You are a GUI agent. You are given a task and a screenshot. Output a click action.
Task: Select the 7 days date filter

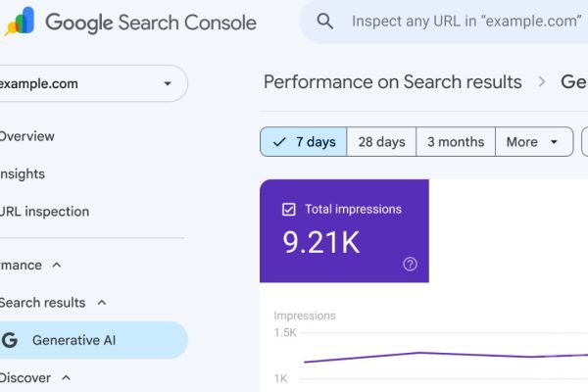[304, 142]
